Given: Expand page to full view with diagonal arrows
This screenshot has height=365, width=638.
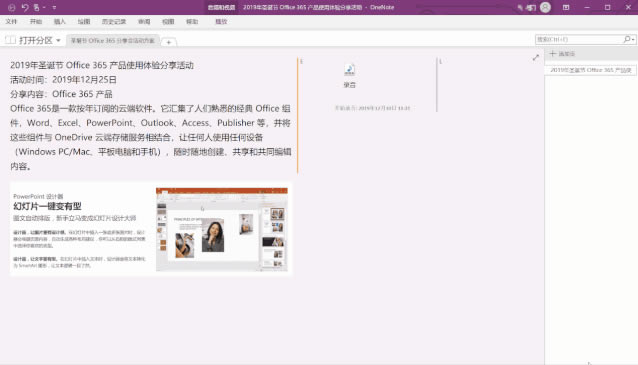Looking at the screenshot, I should click(536, 58).
